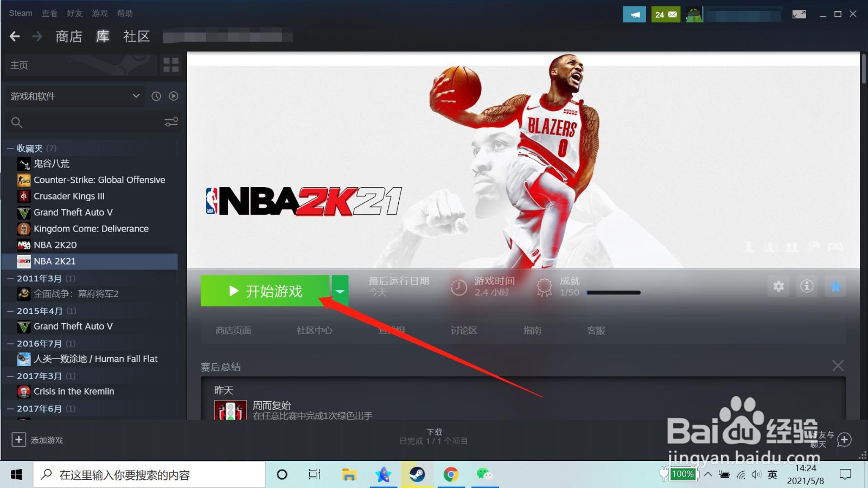The width and height of the screenshot is (868, 488).
Task: Click the game info circle icon
Action: (807, 286)
